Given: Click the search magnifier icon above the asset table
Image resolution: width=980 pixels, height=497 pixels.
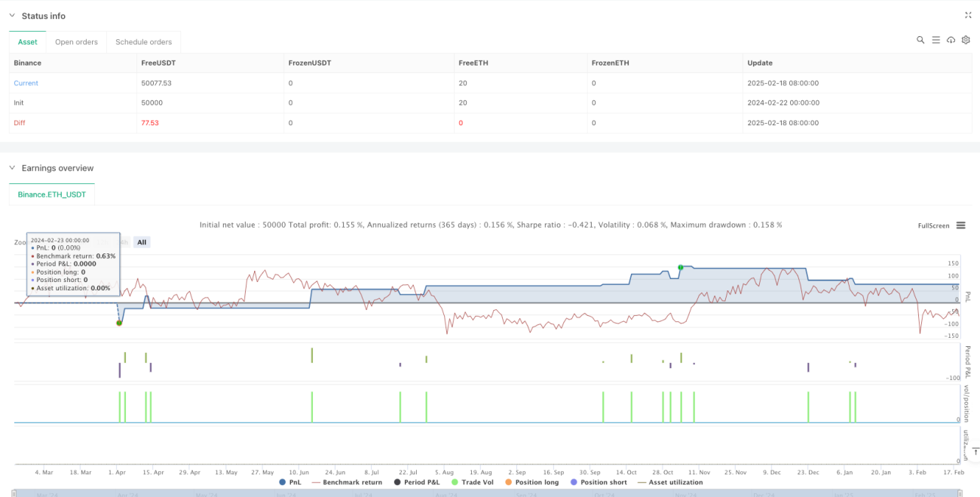Looking at the screenshot, I should point(920,40).
